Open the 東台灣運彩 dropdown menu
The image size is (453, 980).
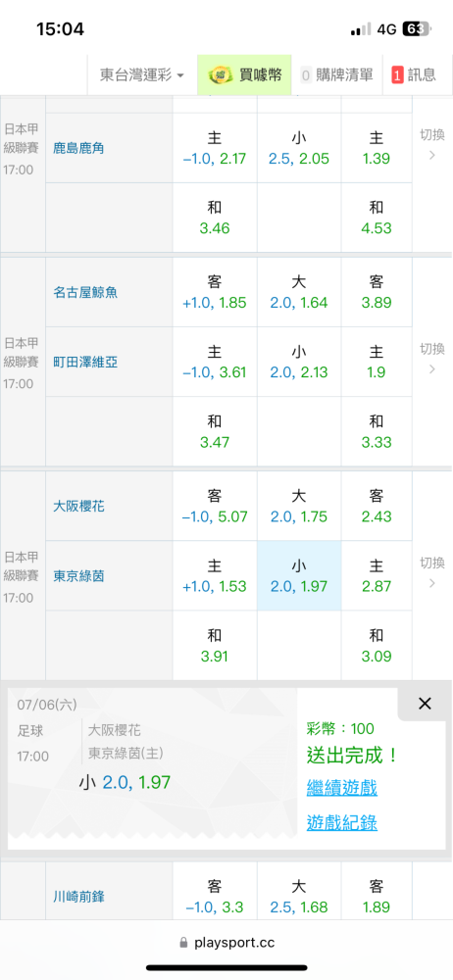pyautogui.click(x=142, y=75)
